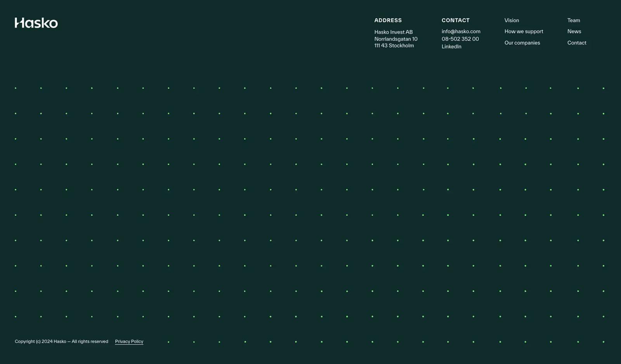Go to How we support
Viewport: 621px width, 364px height.
524,31
